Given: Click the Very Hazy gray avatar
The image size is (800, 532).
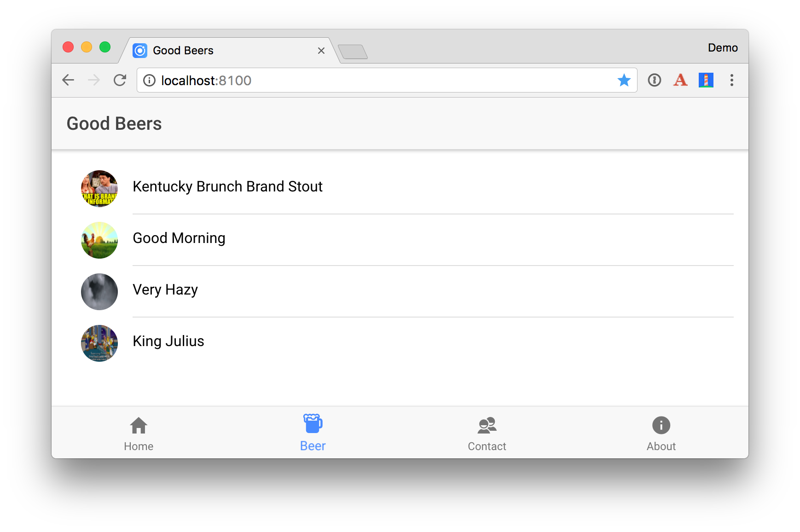Looking at the screenshot, I should point(99,292).
